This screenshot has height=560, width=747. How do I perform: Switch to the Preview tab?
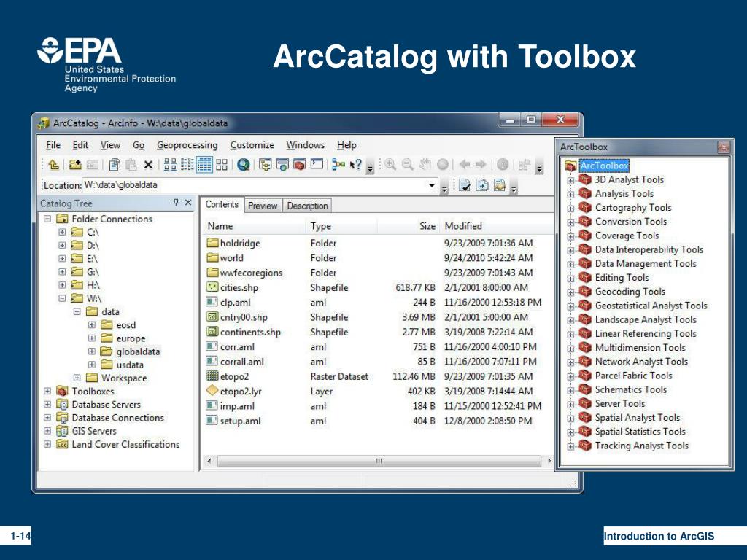pos(263,206)
